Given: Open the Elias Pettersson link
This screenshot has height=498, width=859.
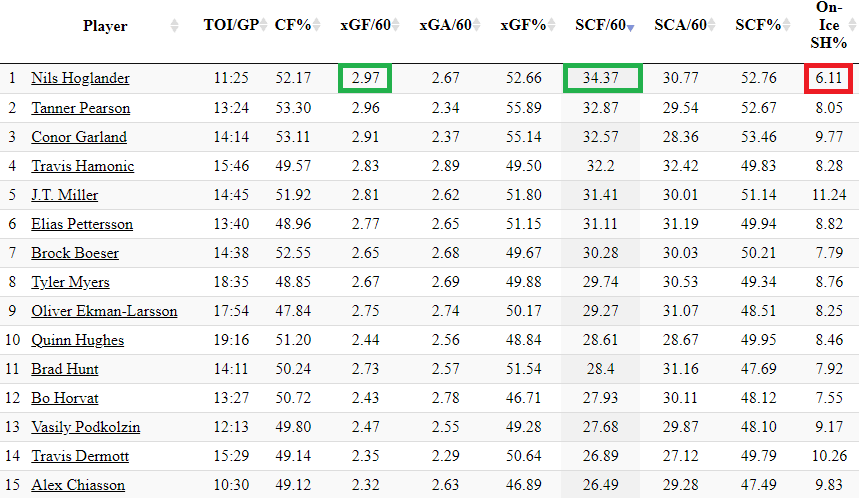Looking at the screenshot, I should point(82,224).
